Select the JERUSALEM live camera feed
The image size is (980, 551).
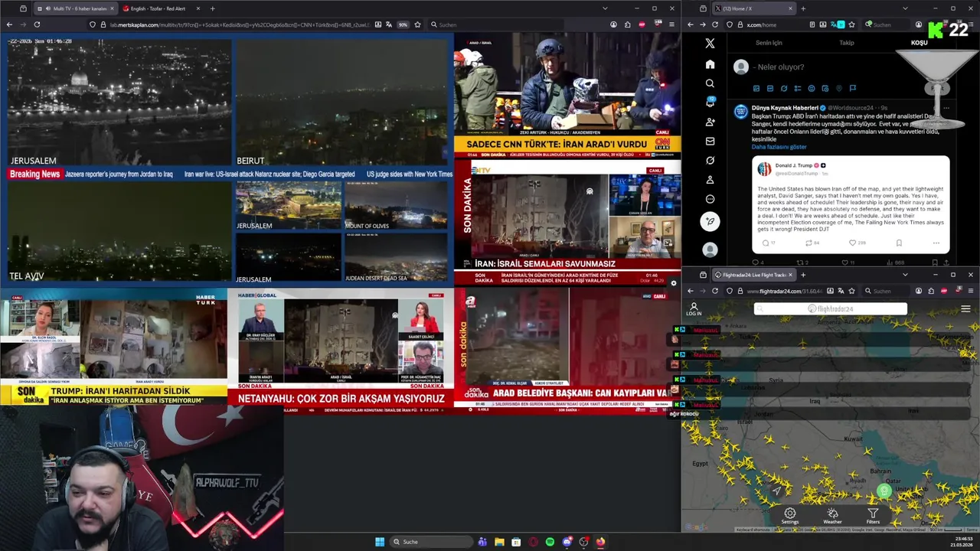point(119,101)
